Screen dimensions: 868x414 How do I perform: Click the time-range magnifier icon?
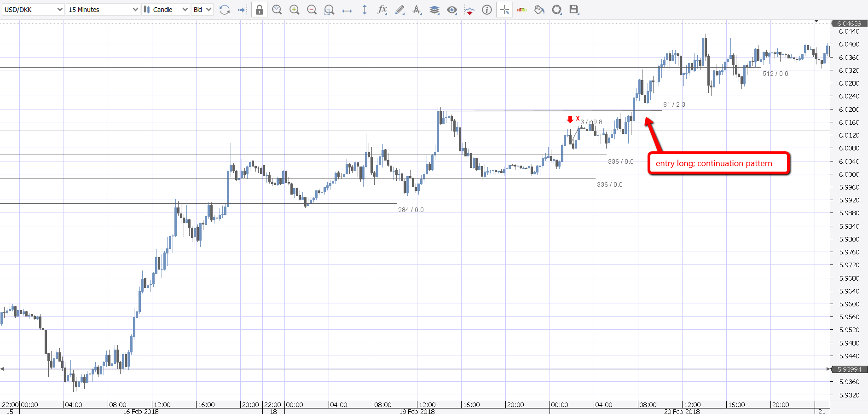pos(277,10)
